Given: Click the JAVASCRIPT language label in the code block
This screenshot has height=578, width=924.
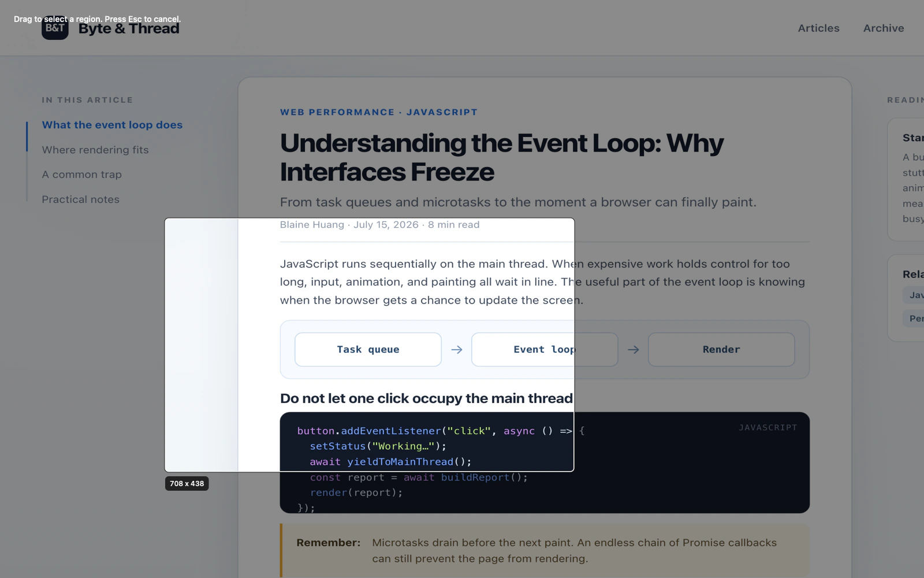Looking at the screenshot, I should [x=768, y=428].
